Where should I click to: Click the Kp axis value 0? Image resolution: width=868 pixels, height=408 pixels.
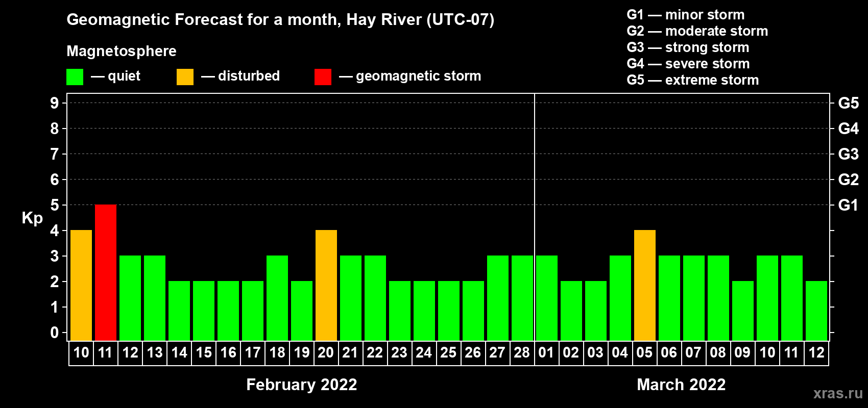pyautogui.click(x=54, y=333)
